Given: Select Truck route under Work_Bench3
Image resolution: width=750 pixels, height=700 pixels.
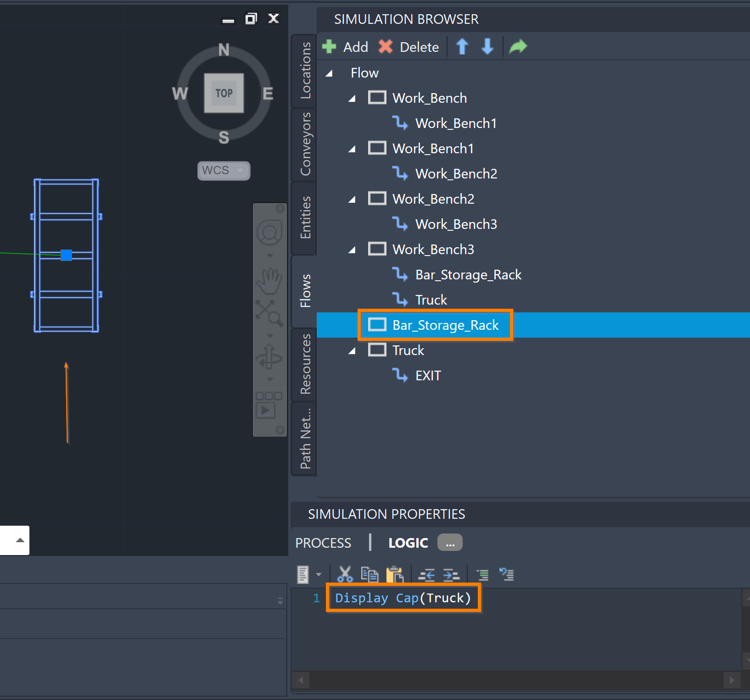Looking at the screenshot, I should point(431,300).
